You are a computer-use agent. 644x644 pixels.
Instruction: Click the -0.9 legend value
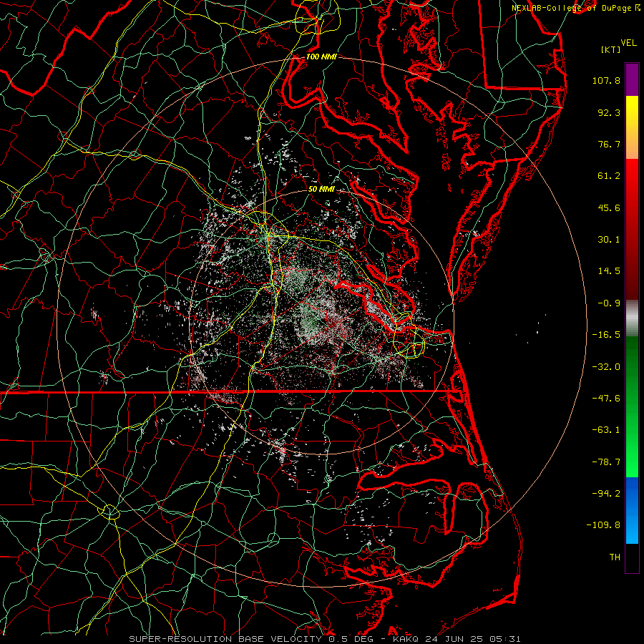click(609, 303)
